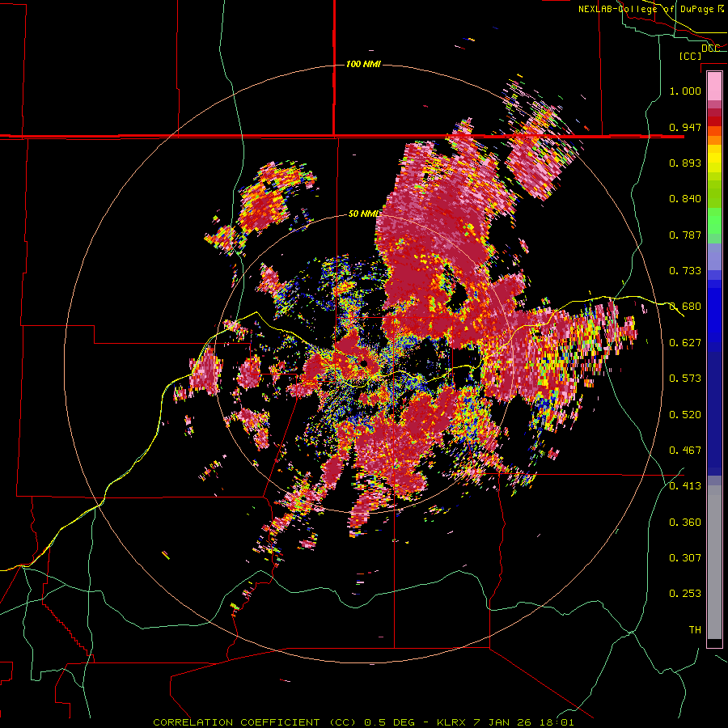Select the 0.627 scale value
Screen dimensions: 728x728
[685, 342]
